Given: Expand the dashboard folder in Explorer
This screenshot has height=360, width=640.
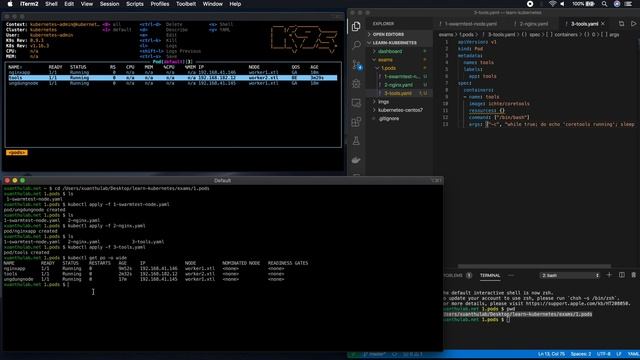Looking at the screenshot, I should (390, 51).
